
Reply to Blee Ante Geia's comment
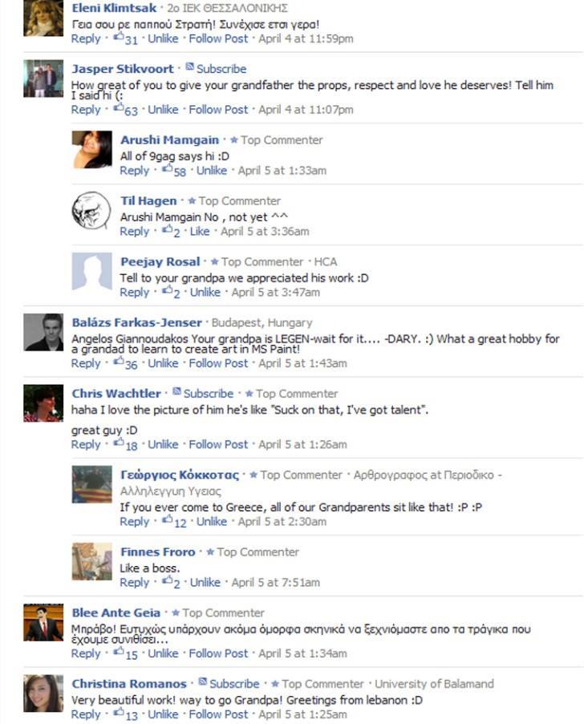point(86,653)
